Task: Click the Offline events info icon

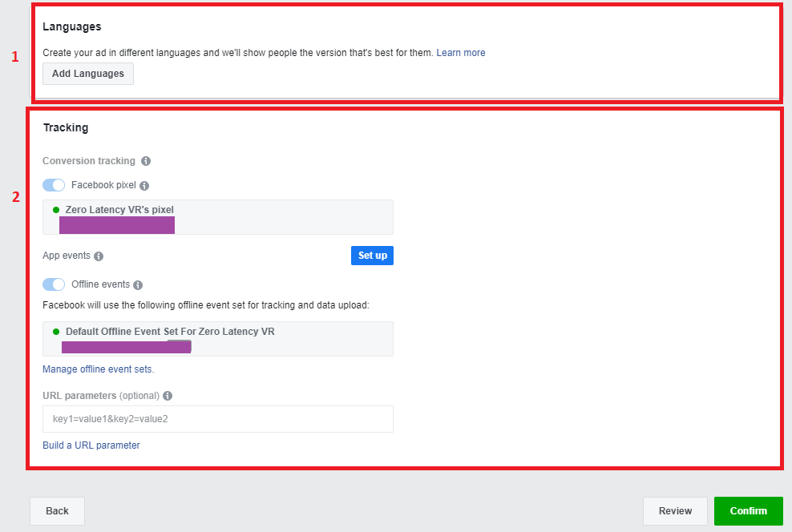Action: (138, 285)
